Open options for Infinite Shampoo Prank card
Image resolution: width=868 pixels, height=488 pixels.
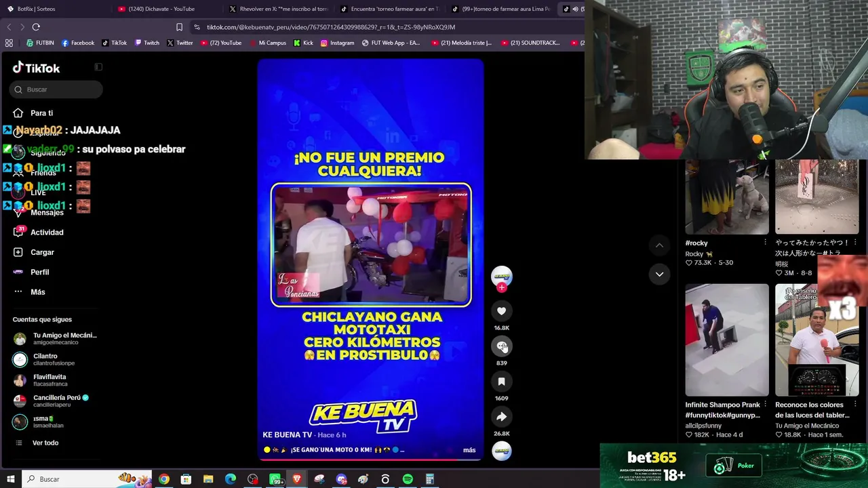coord(765,405)
